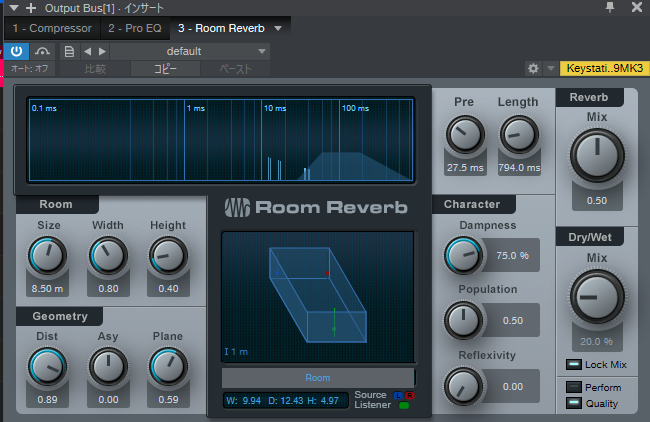Open the gear settings icon
The width and height of the screenshot is (650, 422).
pyautogui.click(x=534, y=68)
